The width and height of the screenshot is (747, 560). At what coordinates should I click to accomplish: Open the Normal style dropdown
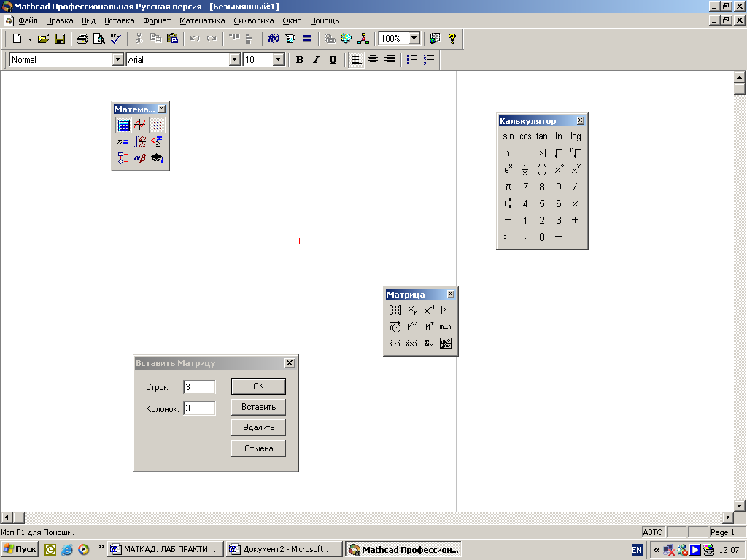coord(118,60)
